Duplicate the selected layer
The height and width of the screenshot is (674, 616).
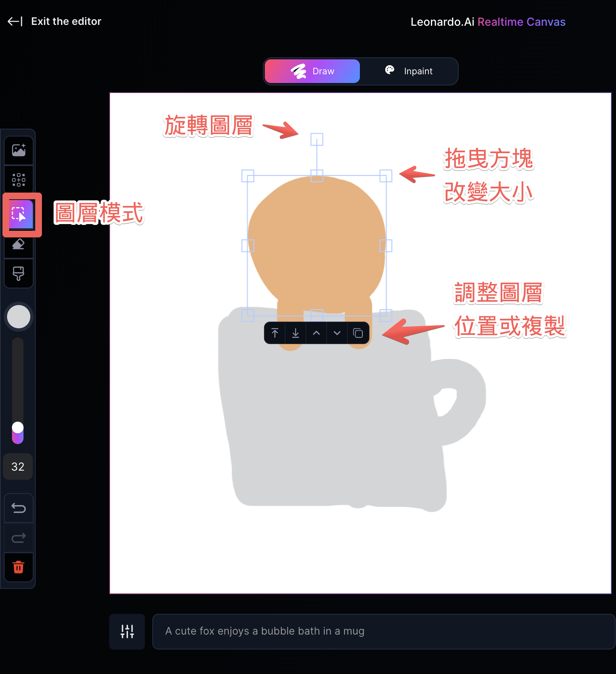[358, 333]
